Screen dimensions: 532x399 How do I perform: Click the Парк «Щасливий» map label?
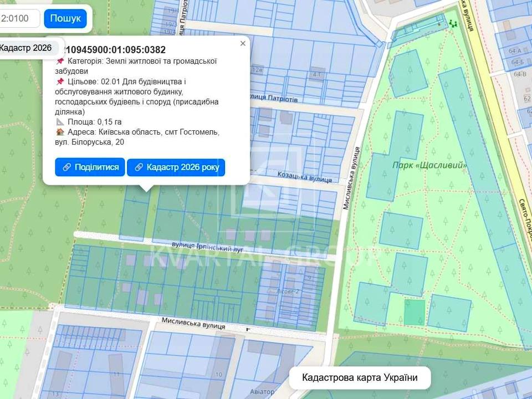click(429, 165)
